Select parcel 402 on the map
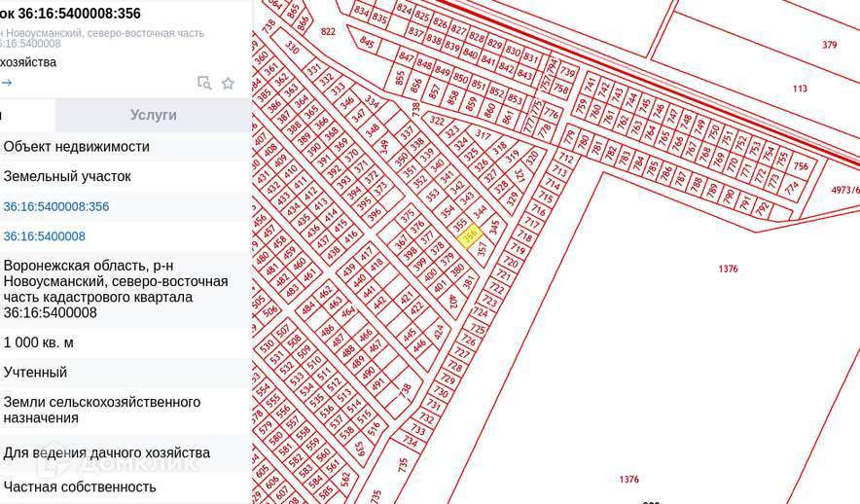Viewport: 860px width, 504px height. (x=452, y=302)
